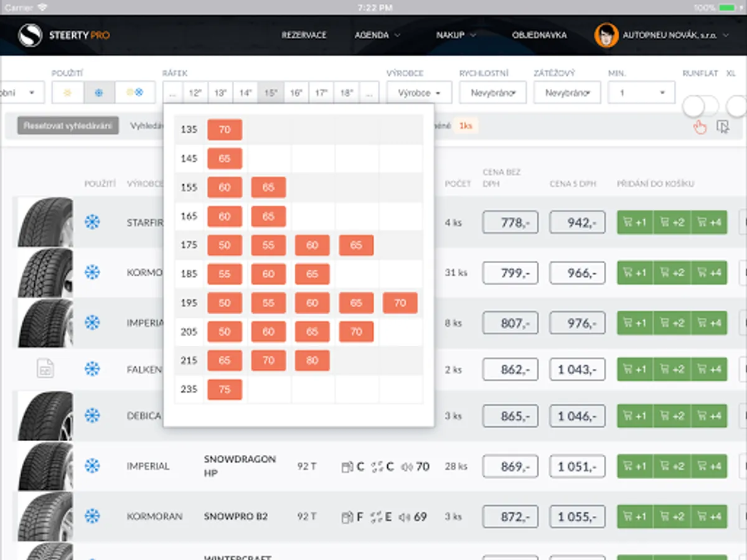The width and height of the screenshot is (747, 560).
Task: Click wet grip icon in Snowdragon HP row
Action: [x=377, y=466]
